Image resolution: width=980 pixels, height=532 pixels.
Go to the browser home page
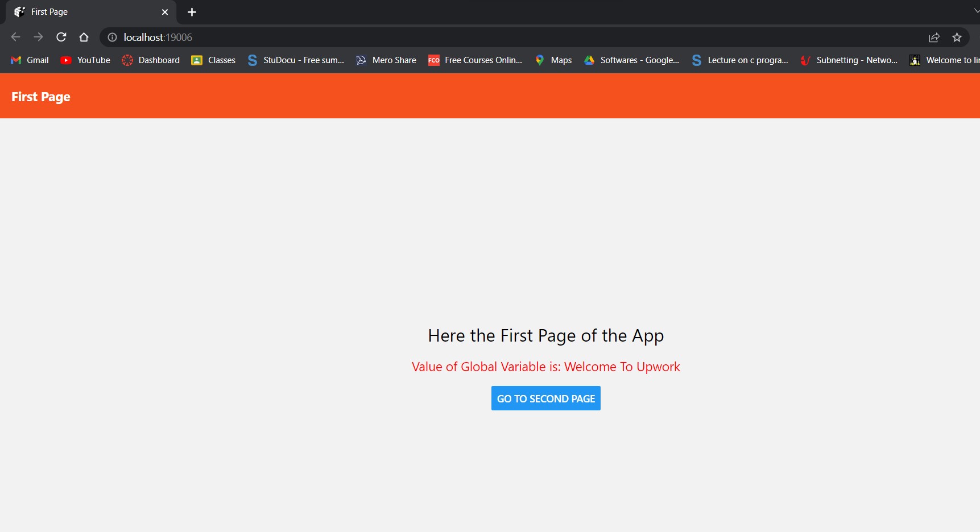(84, 37)
